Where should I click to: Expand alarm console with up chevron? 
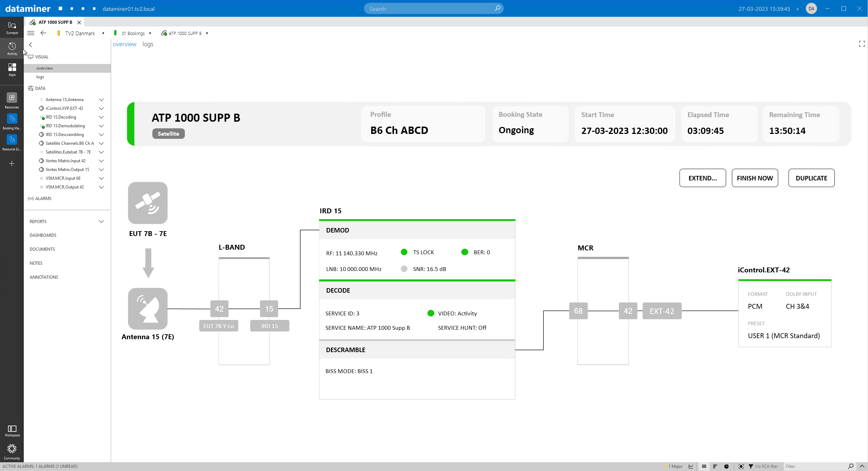[862, 466]
